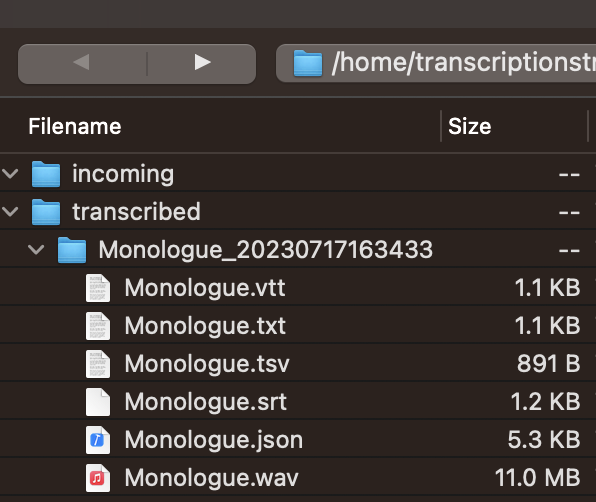Viewport: 596px width, 502px height.
Task: Sort by the Size column header
Action: 469,126
